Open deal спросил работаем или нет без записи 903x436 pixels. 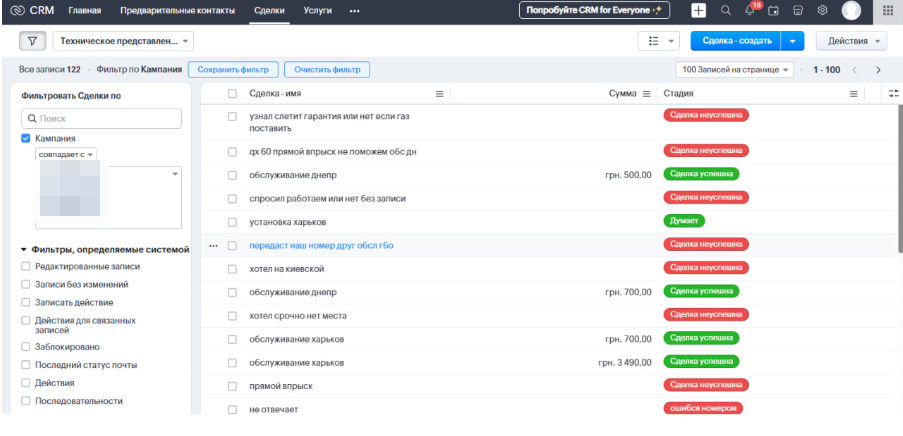coord(328,199)
